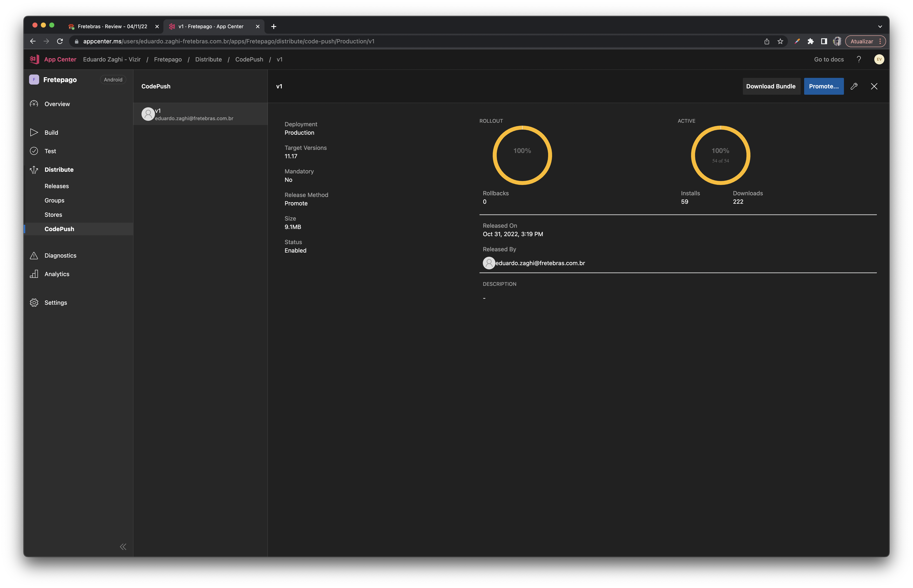Open the help question mark icon
Image resolution: width=913 pixels, height=588 pixels.
click(x=859, y=59)
